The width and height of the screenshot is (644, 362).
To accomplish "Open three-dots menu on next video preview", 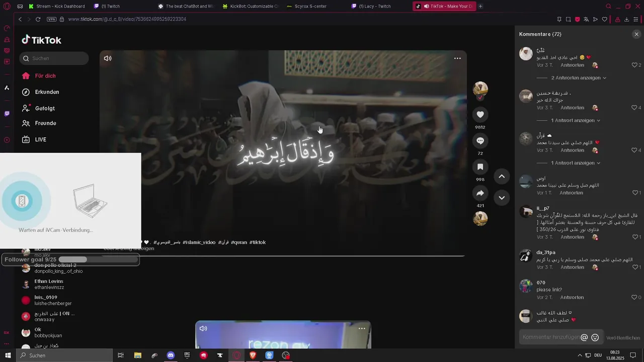I will click(362, 328).
